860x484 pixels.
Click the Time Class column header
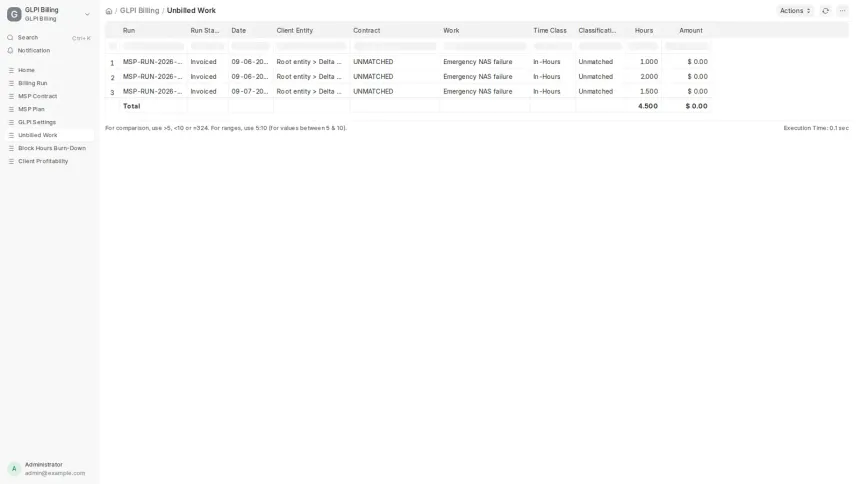pos(552,31)
